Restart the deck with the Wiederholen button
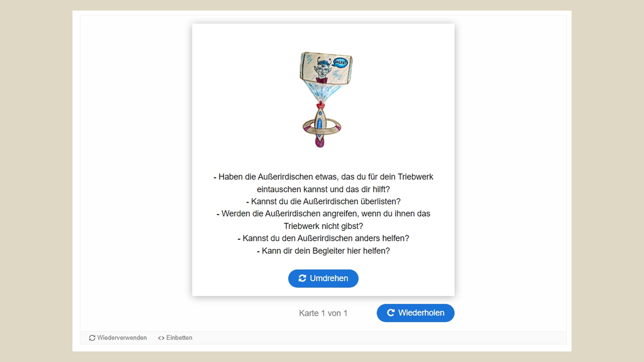Viewport: 644px width, 362px height. tap(416, 313)
